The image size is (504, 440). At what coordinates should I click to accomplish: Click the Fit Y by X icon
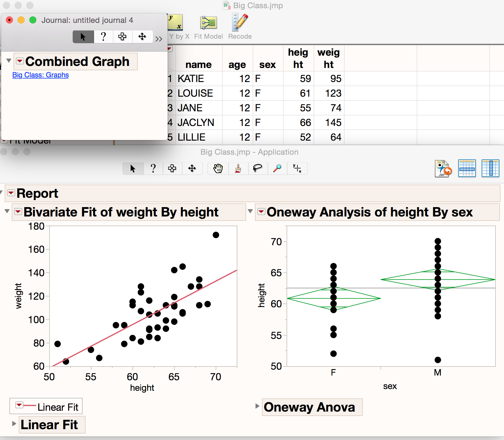[x=175, y=23]
